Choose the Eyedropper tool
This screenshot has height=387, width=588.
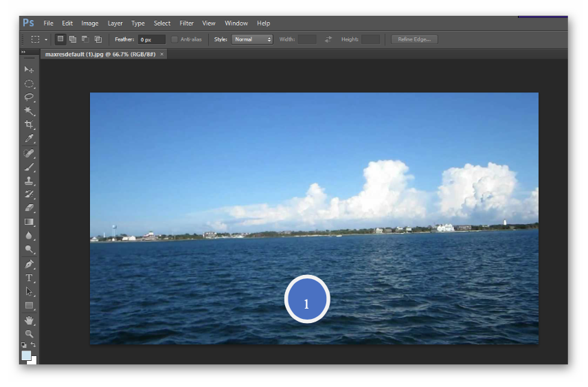[x=29, y=139]
